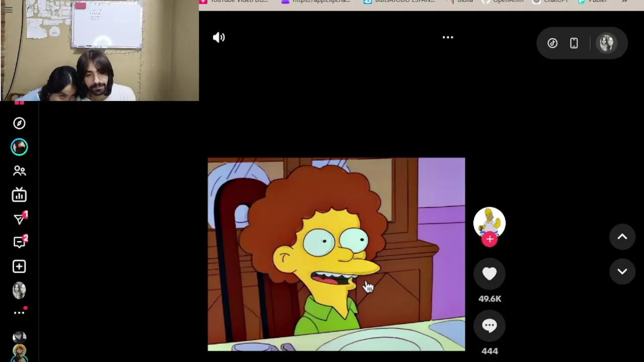This screenshot has width=644, height=362.
Task: Like the video with the heart icon
Action: tap(490, 274)
